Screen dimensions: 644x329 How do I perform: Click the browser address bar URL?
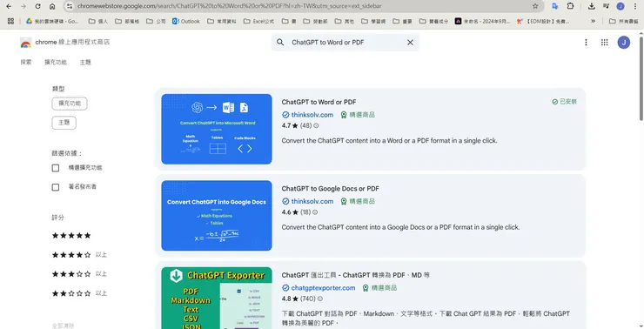229,6
